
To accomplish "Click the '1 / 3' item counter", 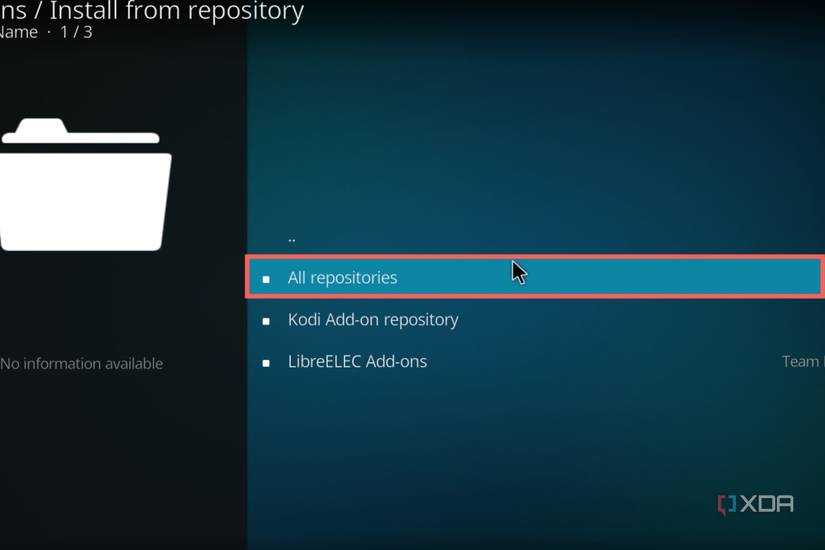I will [76, 32].
